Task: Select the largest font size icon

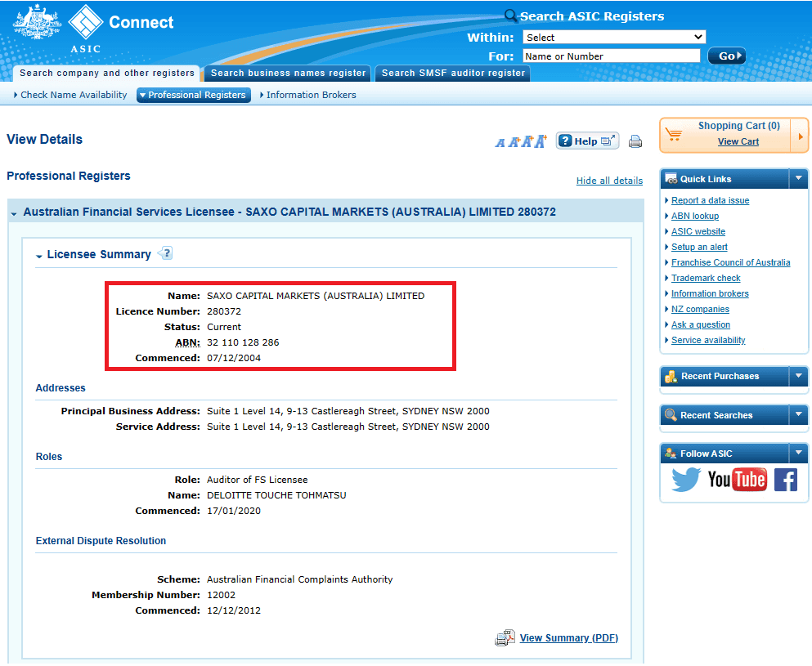Action: click(541, 141)
